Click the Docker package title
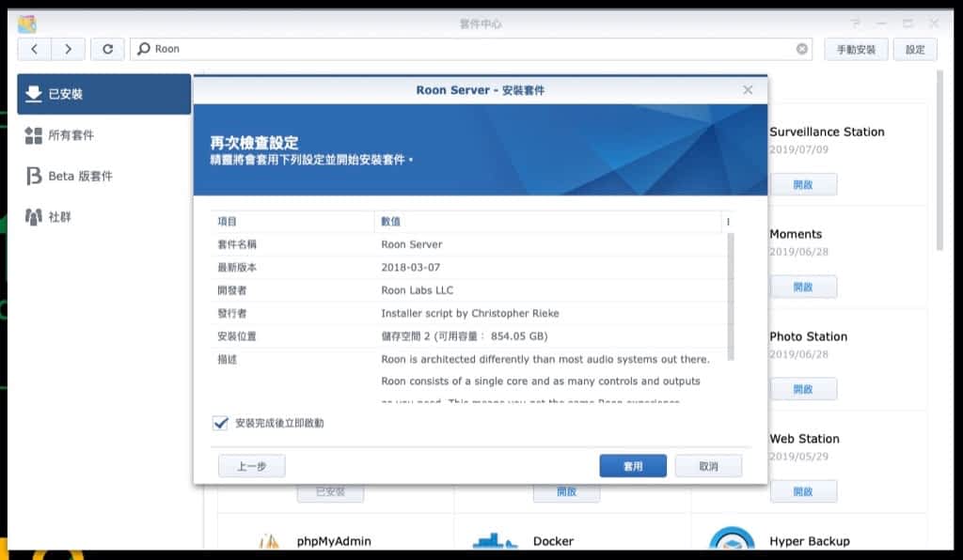The height and width of the screenshot is (560, 963). coord(553,541)
